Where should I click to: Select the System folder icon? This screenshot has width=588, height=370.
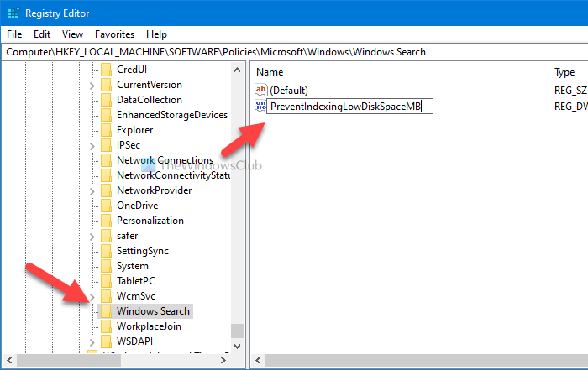tap(106, 266)
